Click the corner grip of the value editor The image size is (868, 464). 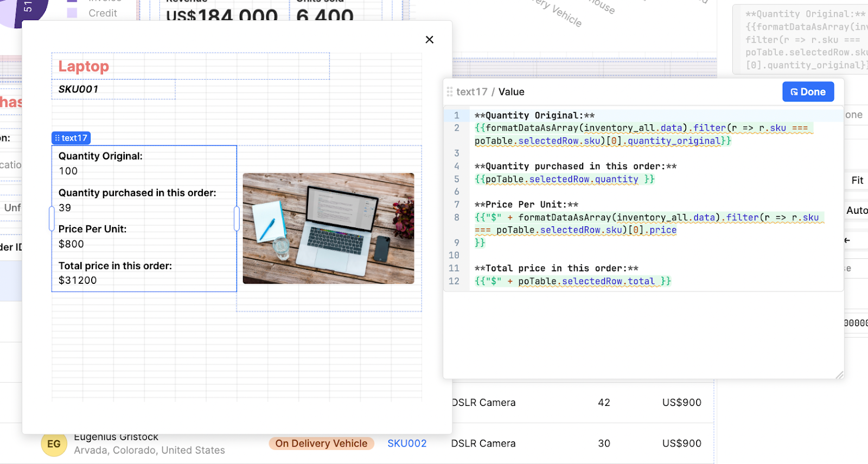[839, 374]
